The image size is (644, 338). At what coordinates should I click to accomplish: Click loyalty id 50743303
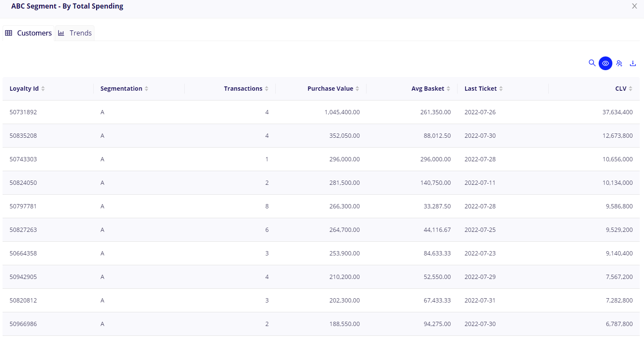coord(23,159)
